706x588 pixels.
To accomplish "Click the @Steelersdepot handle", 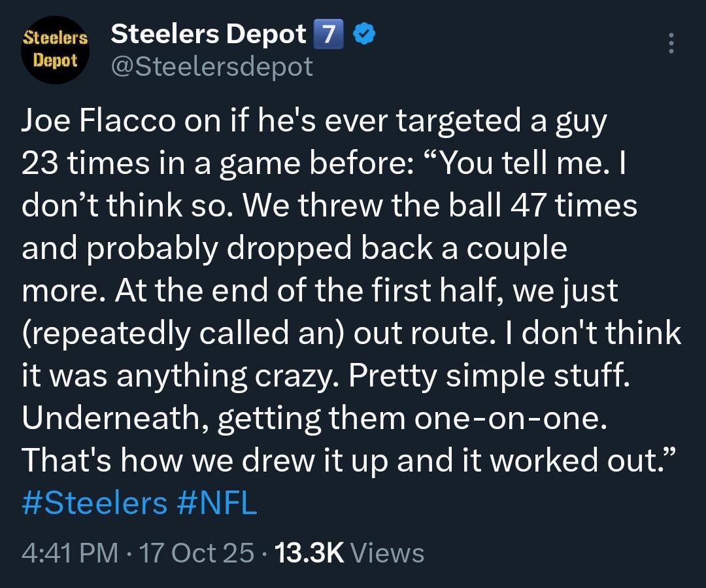I will pyautogui.click(x=212, y=65).
